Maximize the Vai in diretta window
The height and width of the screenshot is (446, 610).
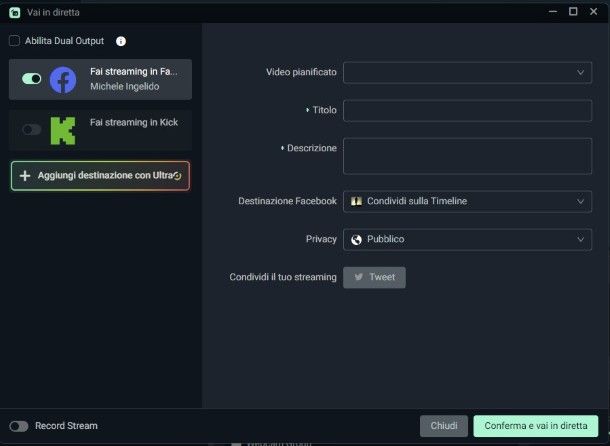[573, 12]
